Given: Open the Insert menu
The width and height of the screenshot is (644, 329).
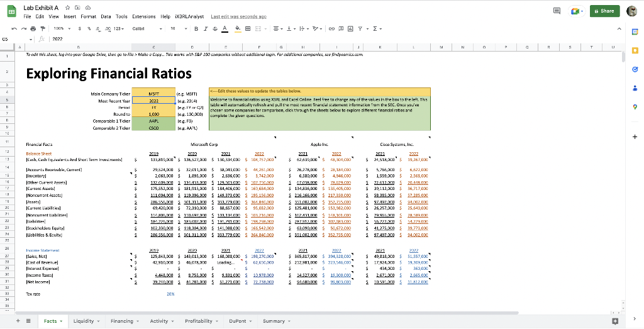Looking at the screenshot, I should click(x=70, y=16).
